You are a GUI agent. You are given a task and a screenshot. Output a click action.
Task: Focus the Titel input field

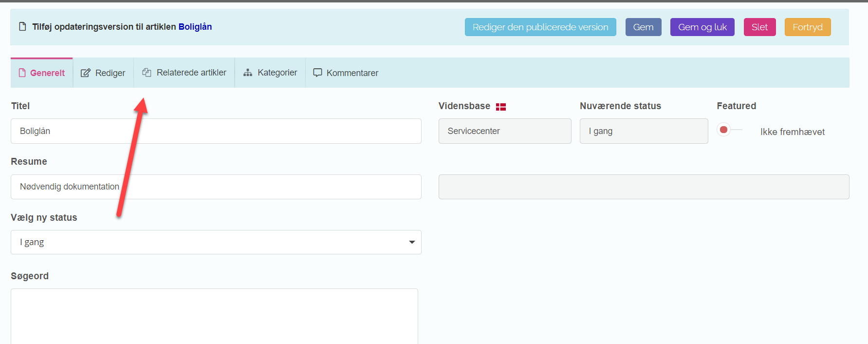216,131
